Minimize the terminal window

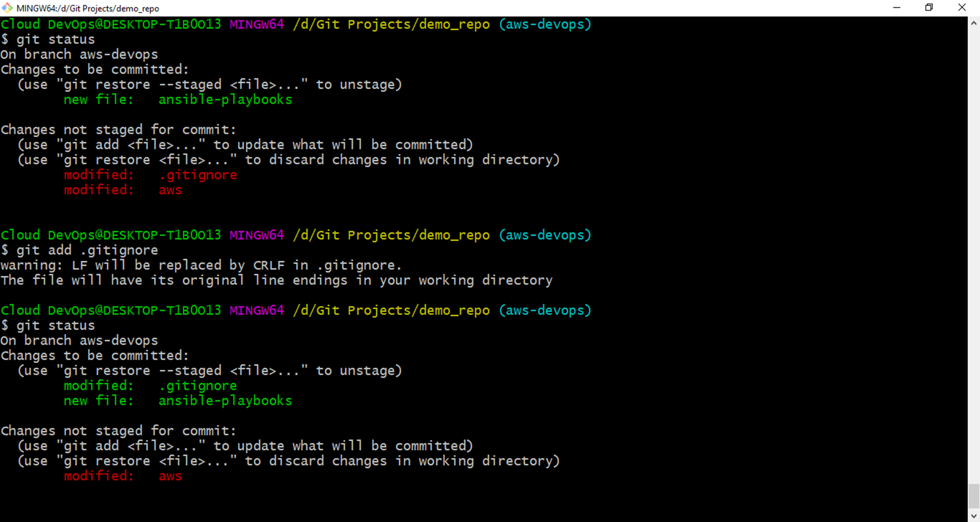(897, 8)
